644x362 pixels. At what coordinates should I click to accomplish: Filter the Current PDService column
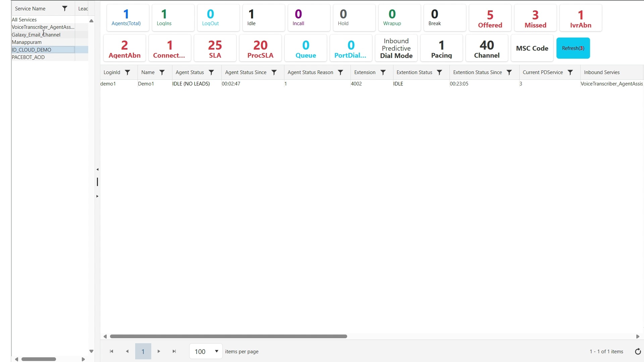(571, 72)
